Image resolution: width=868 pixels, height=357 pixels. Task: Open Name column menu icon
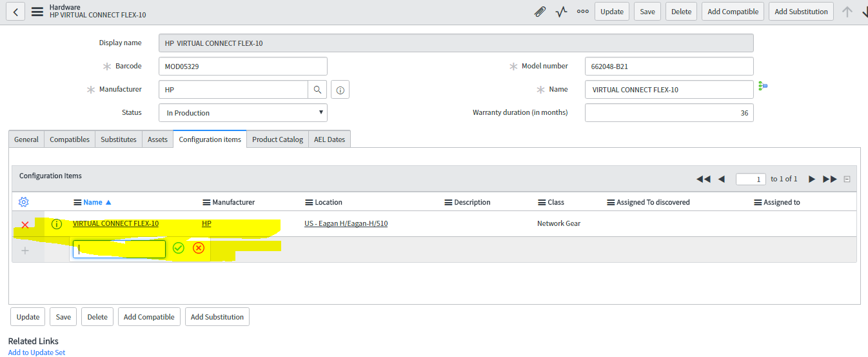[x=78, y=202]
